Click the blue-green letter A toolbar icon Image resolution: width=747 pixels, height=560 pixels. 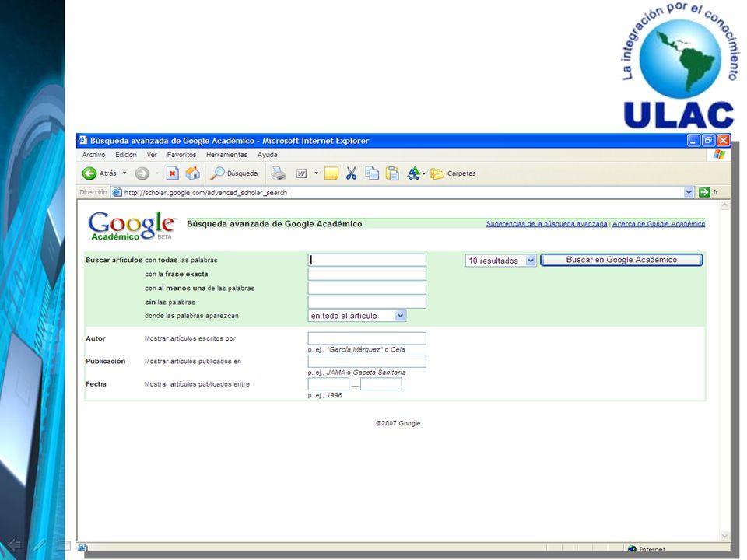pos(413,173)
